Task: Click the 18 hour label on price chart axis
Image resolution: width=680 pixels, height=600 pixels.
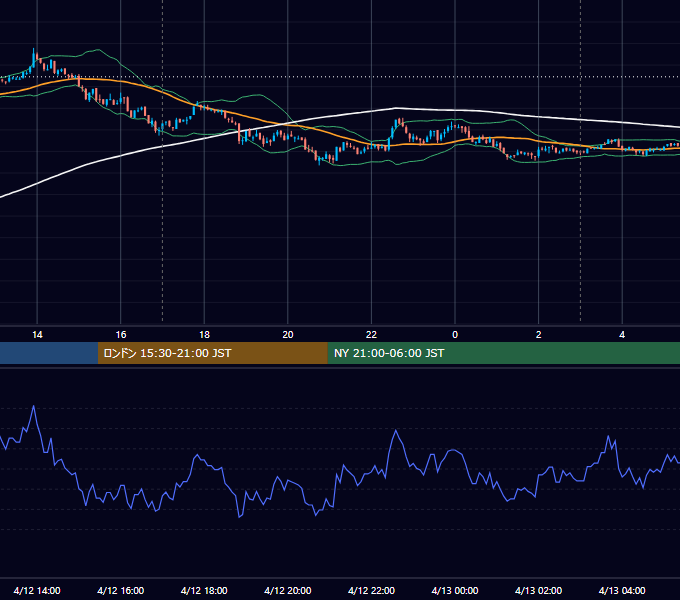Action: coord(204,335)
